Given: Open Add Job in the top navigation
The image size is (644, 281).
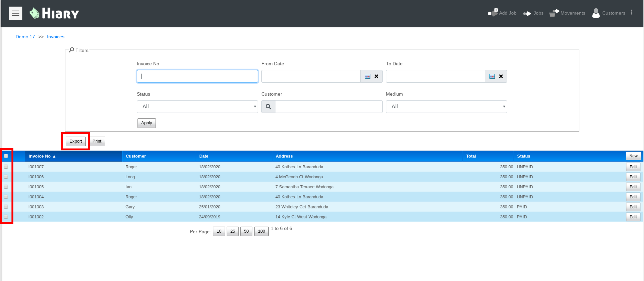Looking at the screenshot, I should click(x=507, y=13).
